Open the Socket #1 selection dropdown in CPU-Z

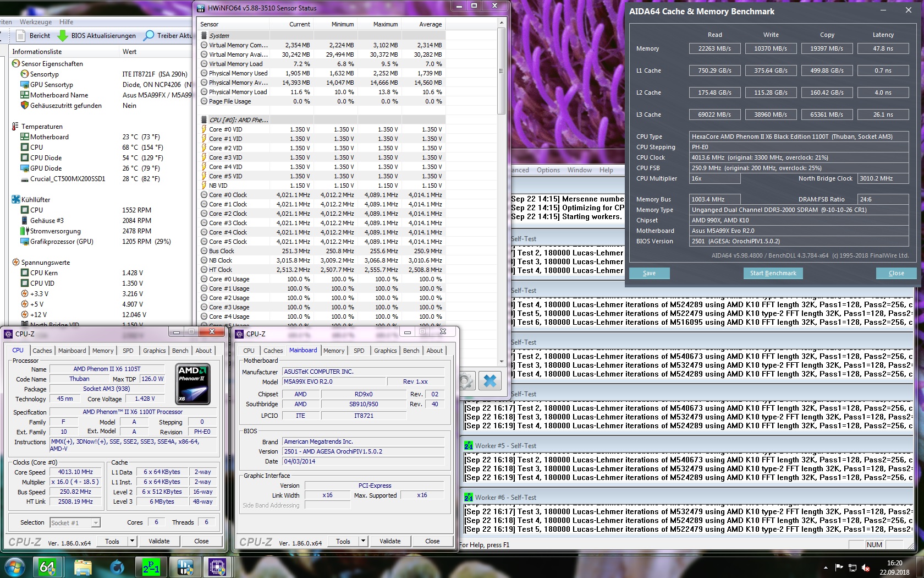click(95, 522)
